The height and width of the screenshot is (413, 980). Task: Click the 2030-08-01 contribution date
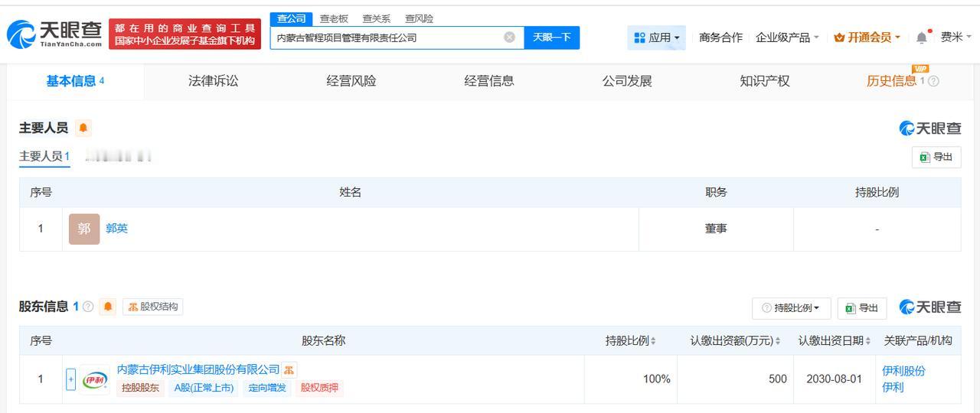tap(835, 379)
